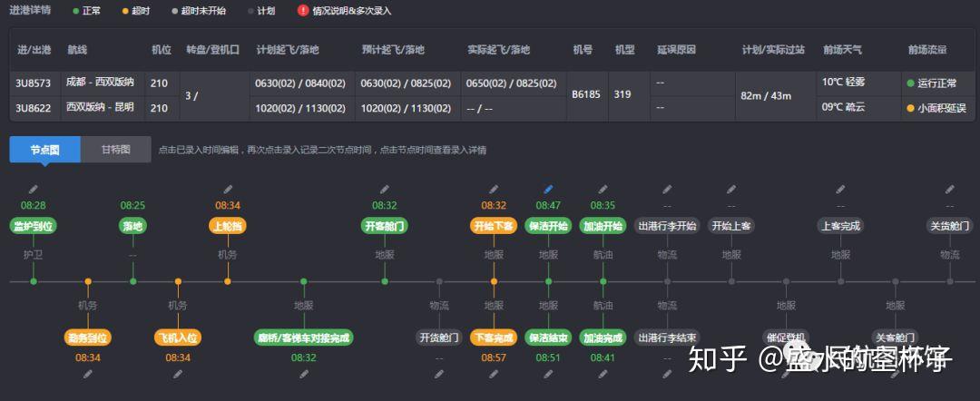Click the orange 勤务到位 node pill
Viewport: 980px width, 401px height.
point(88,337)
